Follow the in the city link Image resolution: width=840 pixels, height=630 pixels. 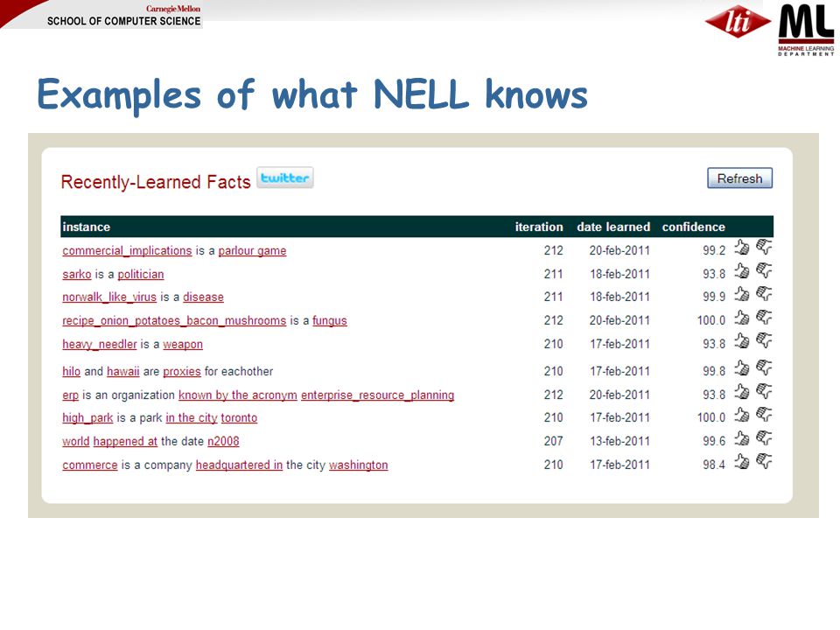[x=192, y=418]
